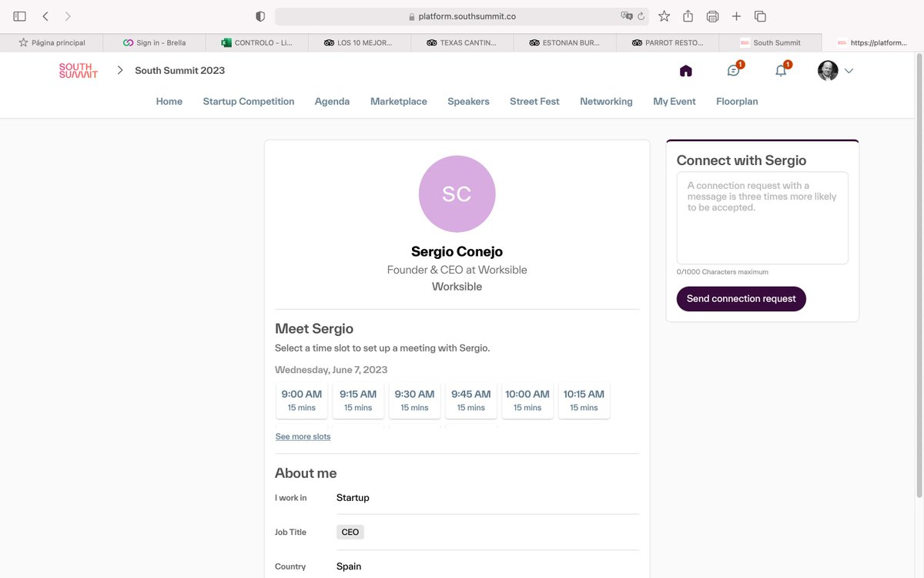
Task: Select the 10:15 AM meeting slot
Action: coord(584,401)
